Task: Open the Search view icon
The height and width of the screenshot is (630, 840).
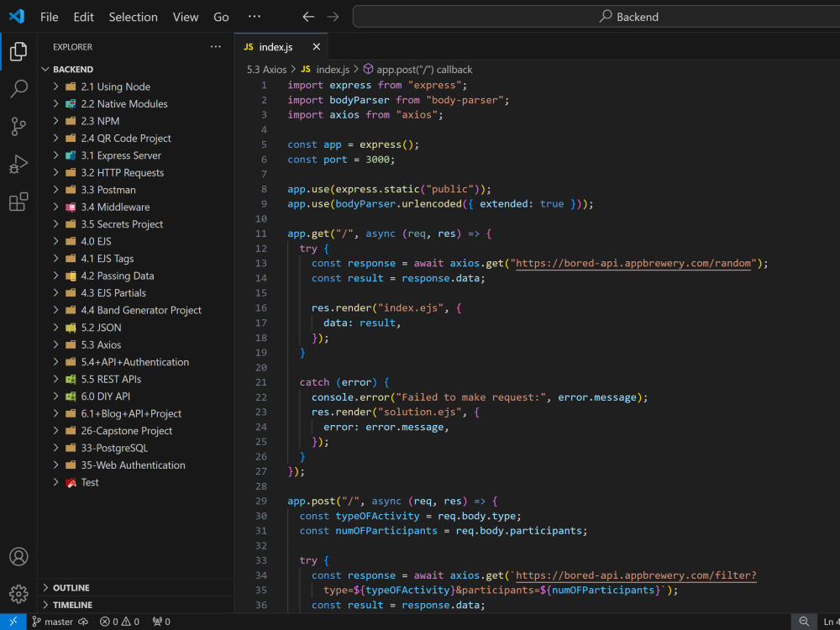Action: [18, 89]
